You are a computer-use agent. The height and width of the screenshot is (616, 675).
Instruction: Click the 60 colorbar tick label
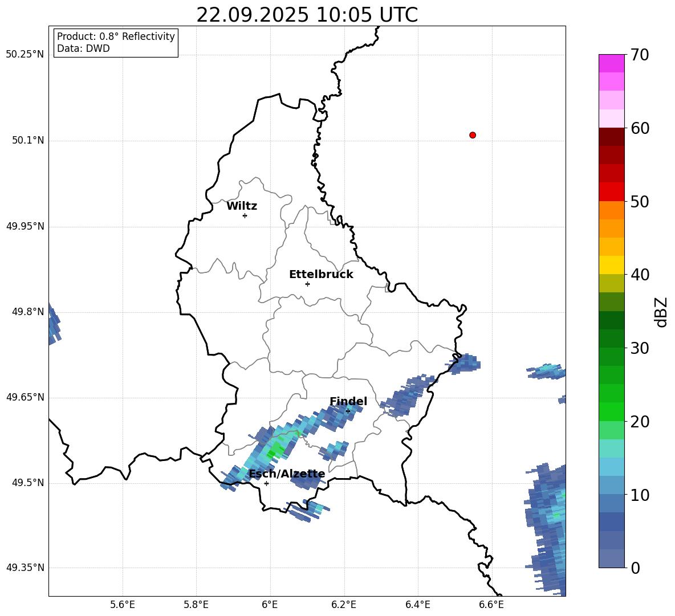[640, 128]
